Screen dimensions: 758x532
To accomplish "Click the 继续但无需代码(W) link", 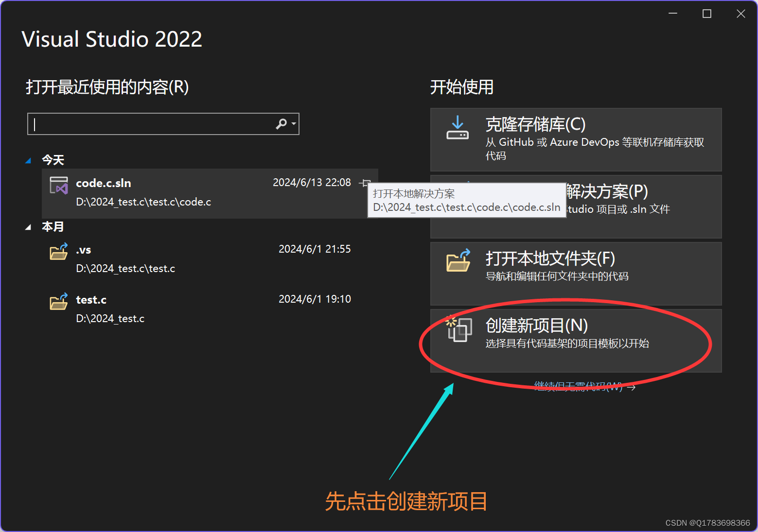I will pos(584,387).
